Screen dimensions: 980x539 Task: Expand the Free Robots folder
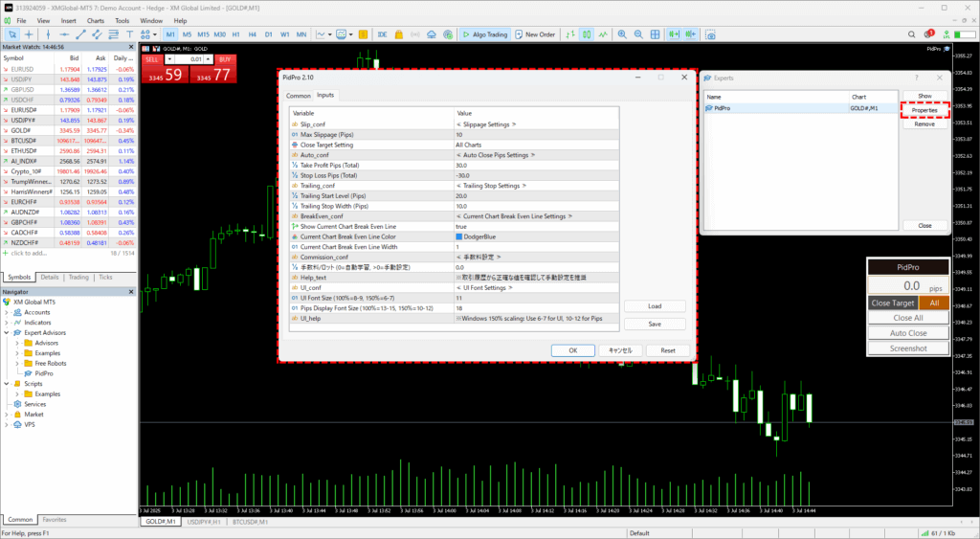click(17, 363)
